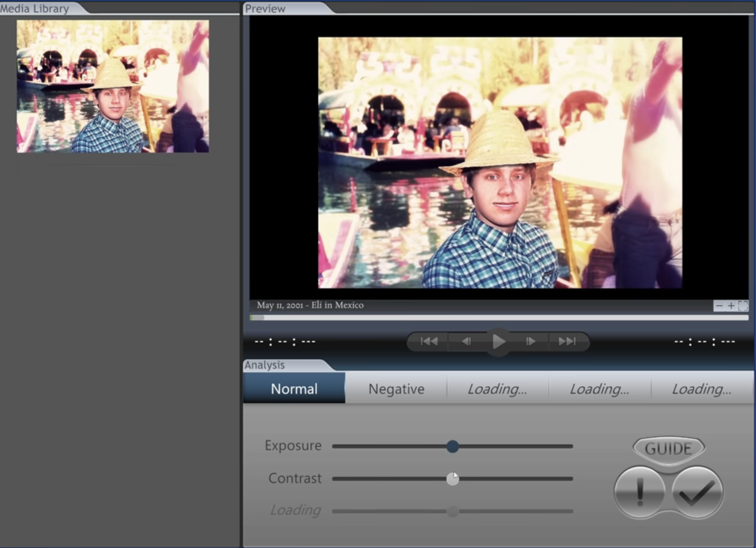Click the Exposure slider handle
The height and width of the screenshot is (548, 756).
click(x=452, y=446)
